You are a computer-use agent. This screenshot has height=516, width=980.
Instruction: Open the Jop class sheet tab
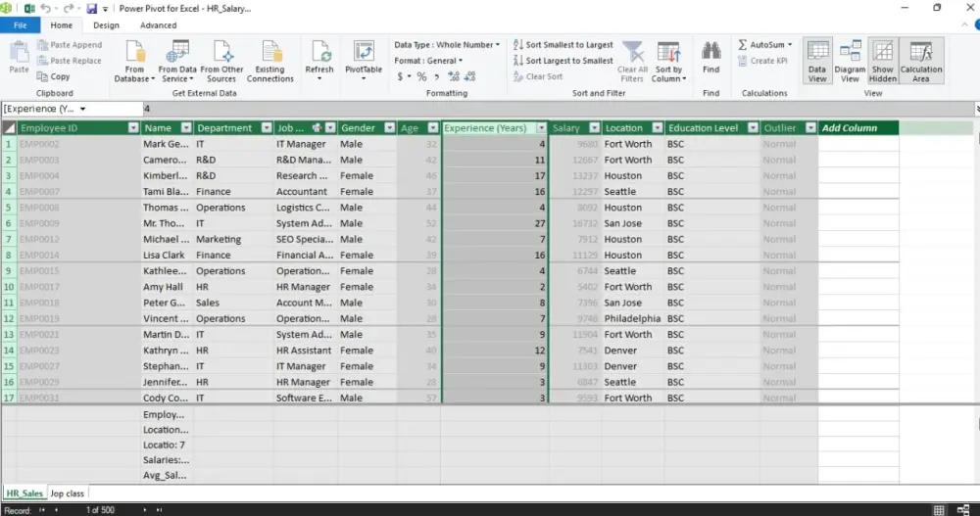pos(67,493)
